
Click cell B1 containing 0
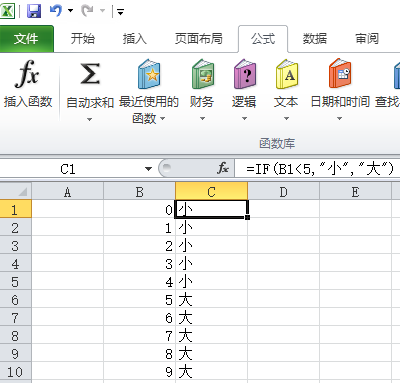(x=139, y=209)
